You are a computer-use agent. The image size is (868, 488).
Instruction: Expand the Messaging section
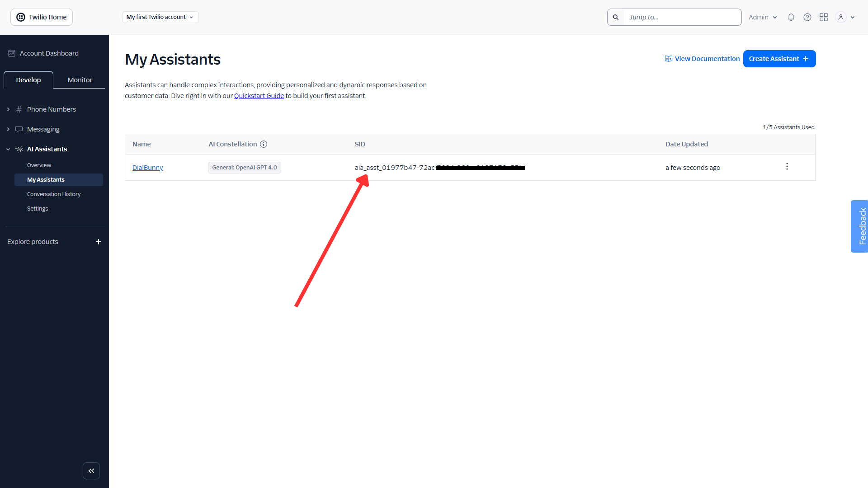point(8,129)
